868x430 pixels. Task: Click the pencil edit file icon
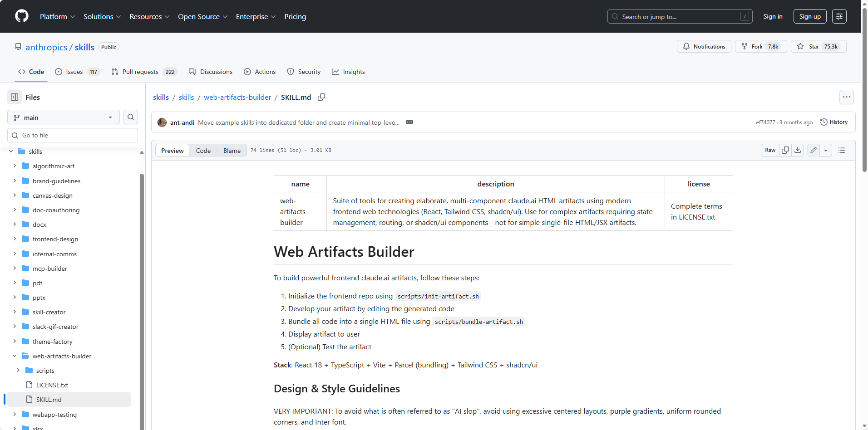pos(814,150)
